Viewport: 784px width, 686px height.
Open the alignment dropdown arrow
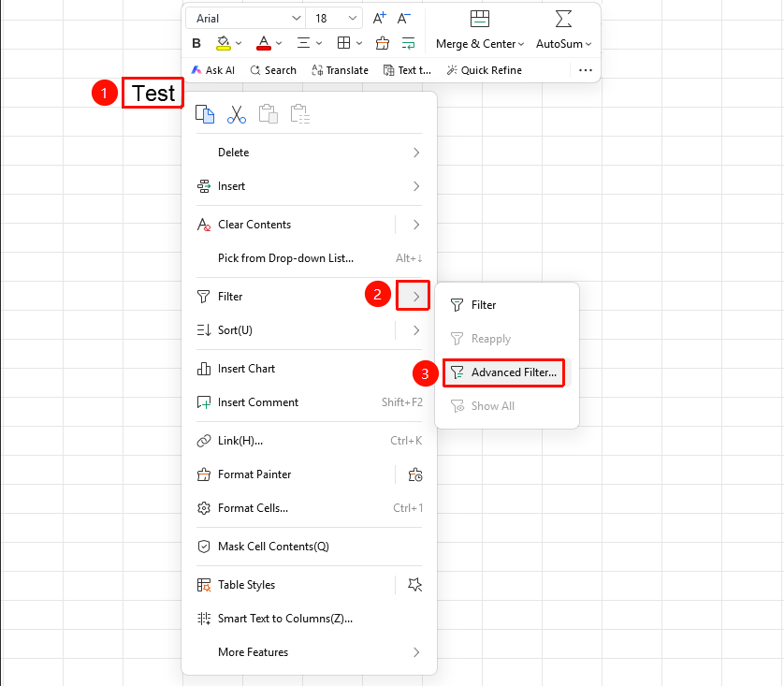[x=319, y=43]
